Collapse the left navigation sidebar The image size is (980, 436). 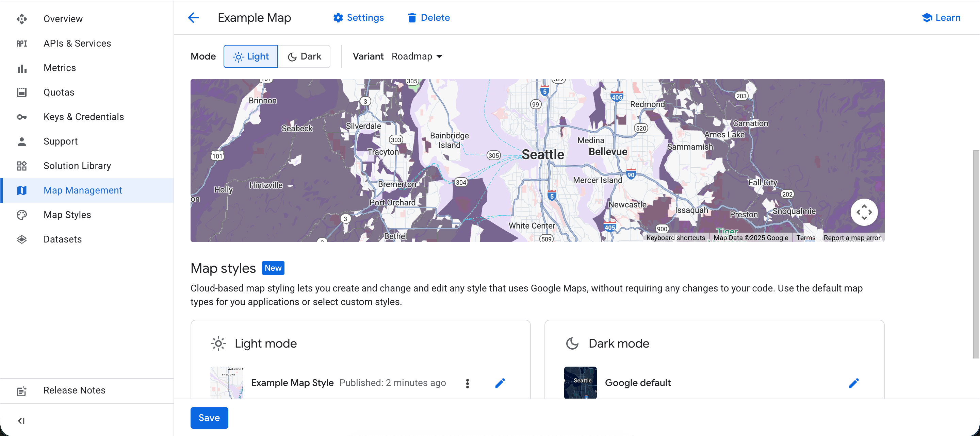(x=21, y=421)
